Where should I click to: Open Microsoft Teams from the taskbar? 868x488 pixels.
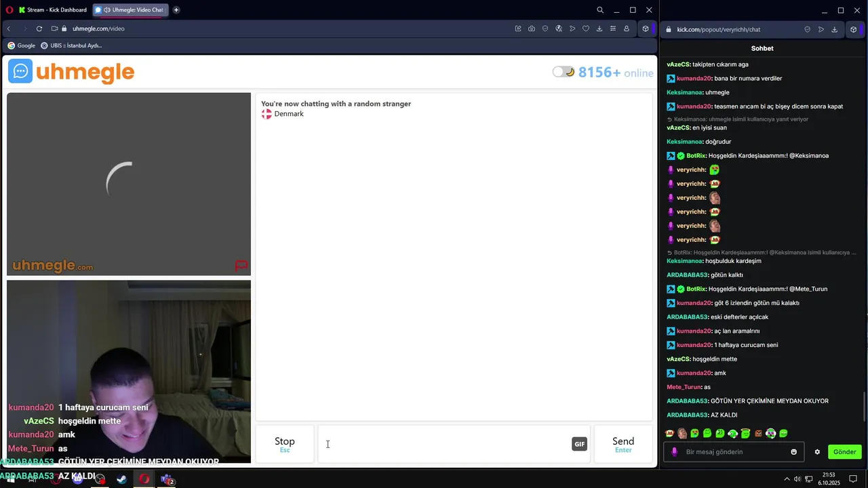point(167,479)
